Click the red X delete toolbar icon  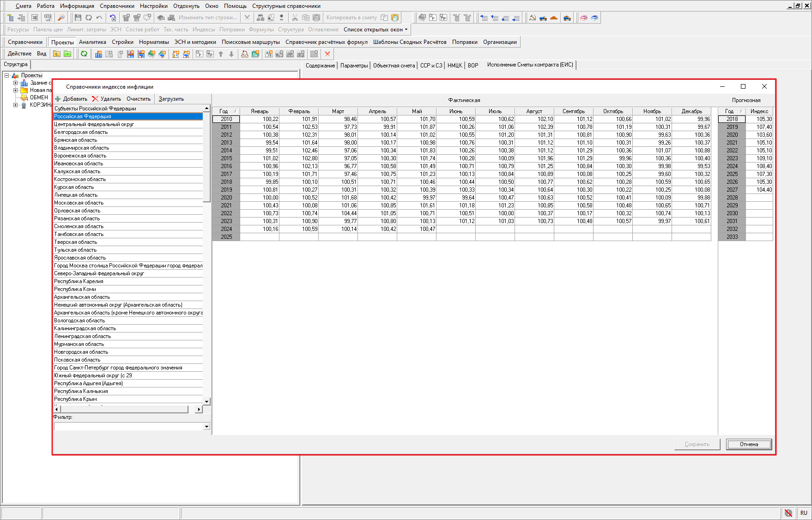327,54
